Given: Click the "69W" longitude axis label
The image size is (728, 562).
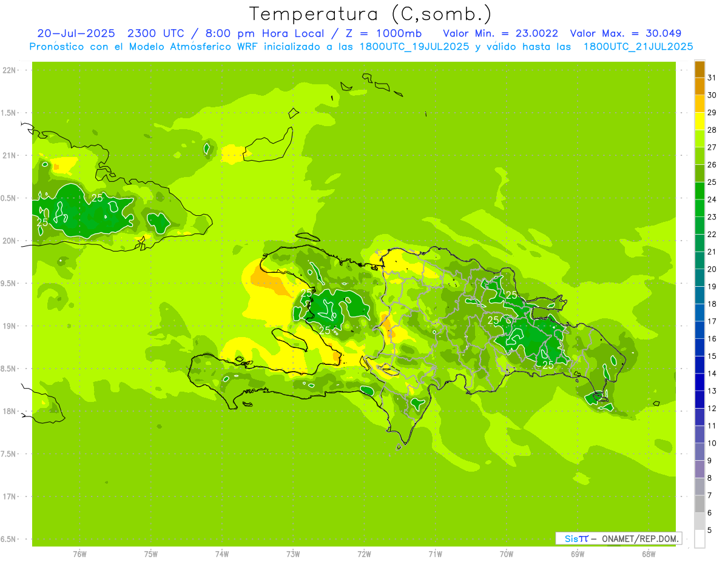Looking at the screenshot, I should pyautogui.click(x=578, y=554).
